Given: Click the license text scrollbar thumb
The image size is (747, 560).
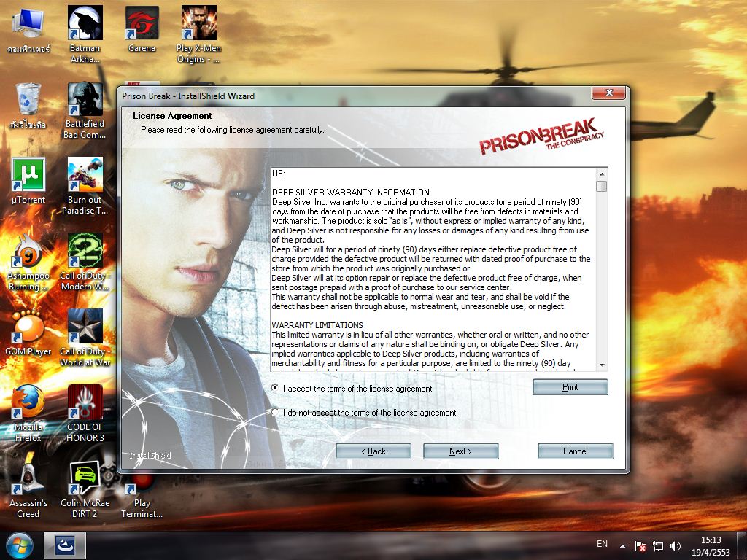Looking at the screenshot, I should [x=602, y=186].
